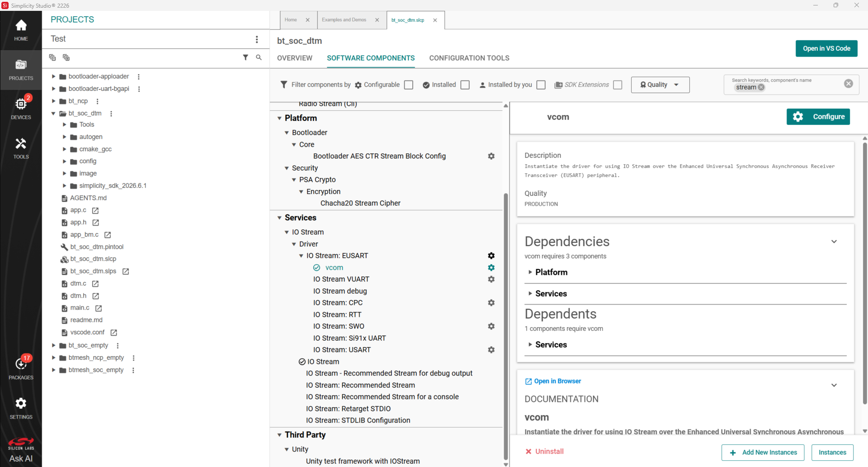The width and height of the screenshot is (868, 467).
Task: Toggle the Installed by you checkbox
Action: pyautogui.click(x=541, y=85)
